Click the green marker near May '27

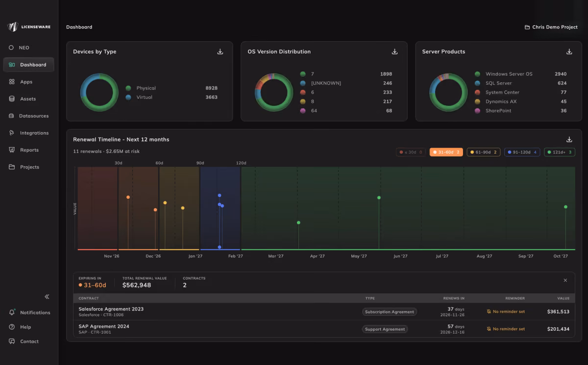point(379,197)
